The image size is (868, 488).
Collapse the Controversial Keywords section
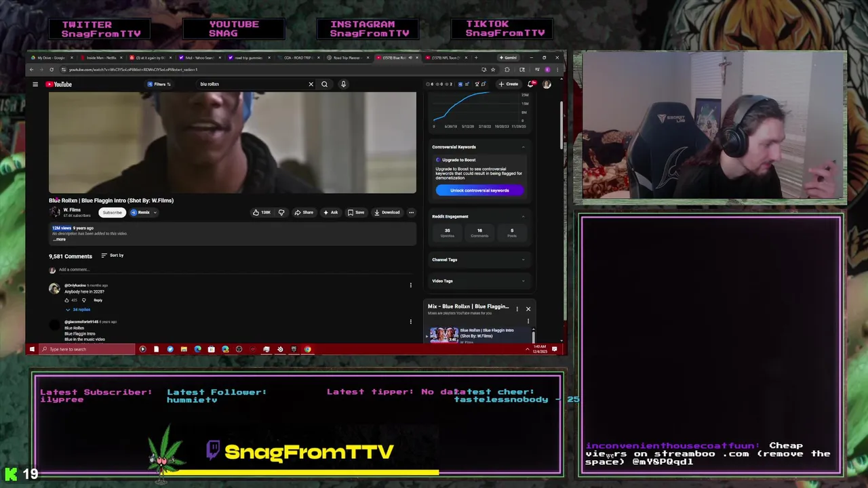click(523, 147)
